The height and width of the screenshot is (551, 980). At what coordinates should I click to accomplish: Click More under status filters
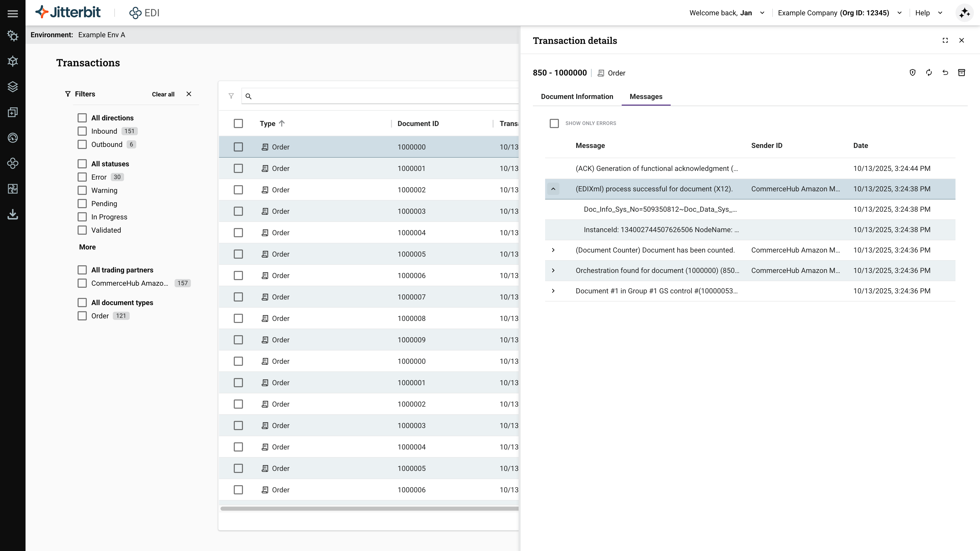tap(87, 247)
